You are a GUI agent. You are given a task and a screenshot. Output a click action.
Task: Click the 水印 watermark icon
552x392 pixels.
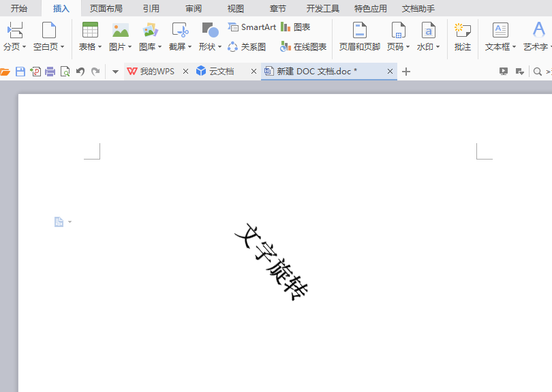[x=429, y=30]
